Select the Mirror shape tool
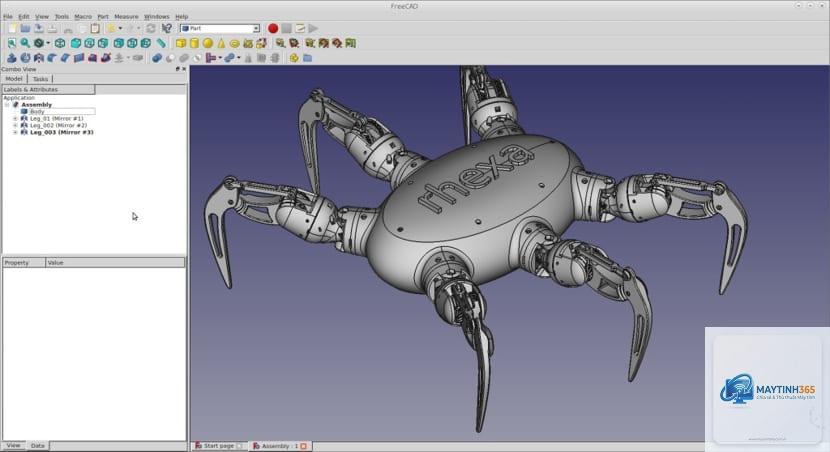Viewport: 830px width, 452px height. coord(39,58)
